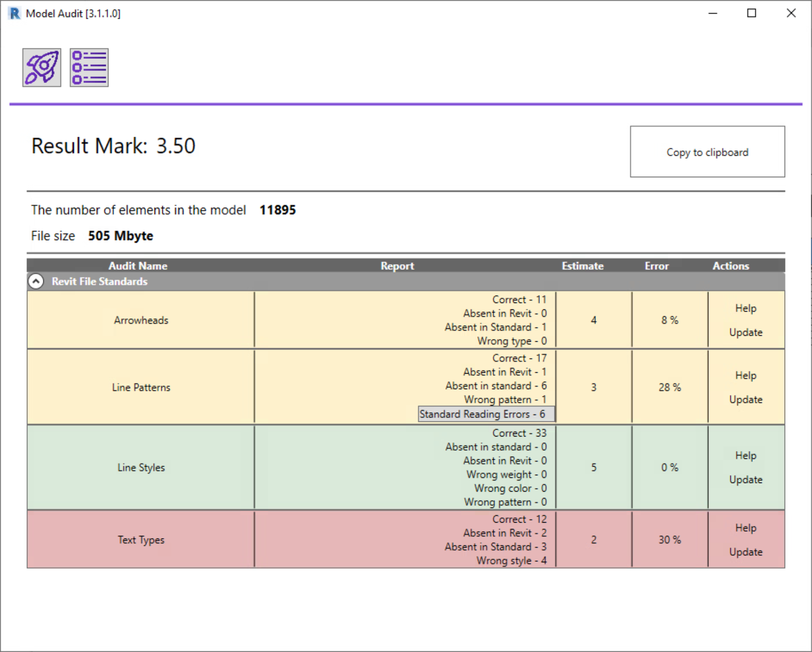This screenshot has height=652, width=812.
Task: Click the Revit app icon in title bar
Action: (x=15, y=13)
